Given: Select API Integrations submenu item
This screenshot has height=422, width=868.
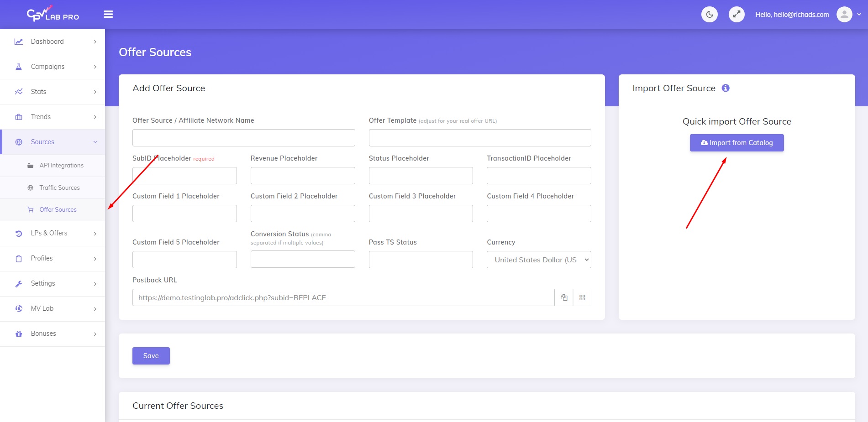Looking at the screenshot, I should tap(53, 166).
